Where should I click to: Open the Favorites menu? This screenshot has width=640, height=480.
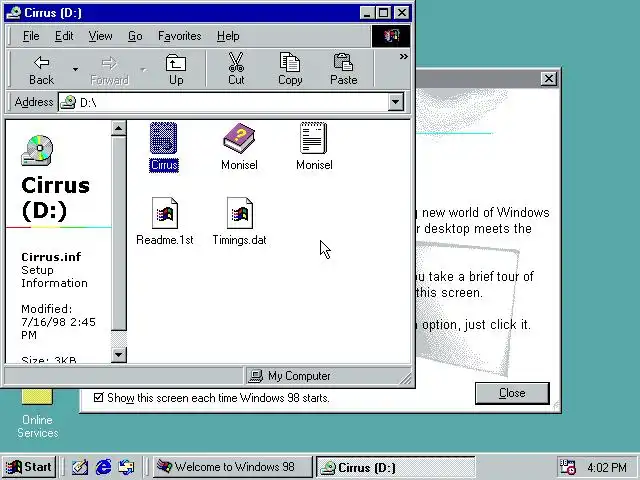pos(180,36)
